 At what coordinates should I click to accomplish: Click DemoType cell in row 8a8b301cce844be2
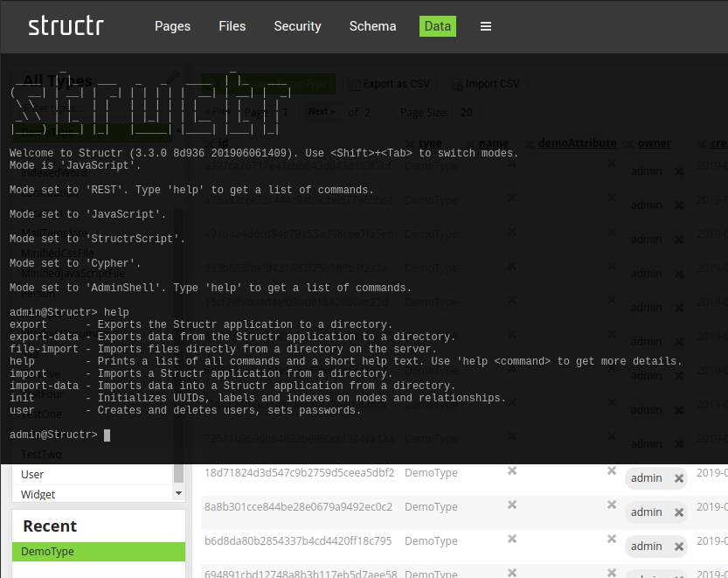(431, 506)
